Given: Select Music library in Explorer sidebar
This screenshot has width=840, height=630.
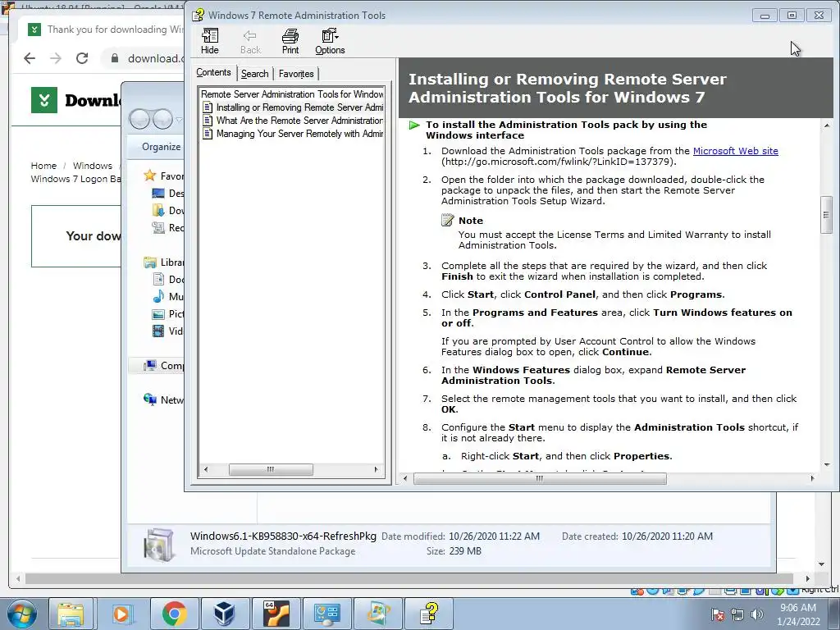Looking at the screenshot, I should [169, 296].
